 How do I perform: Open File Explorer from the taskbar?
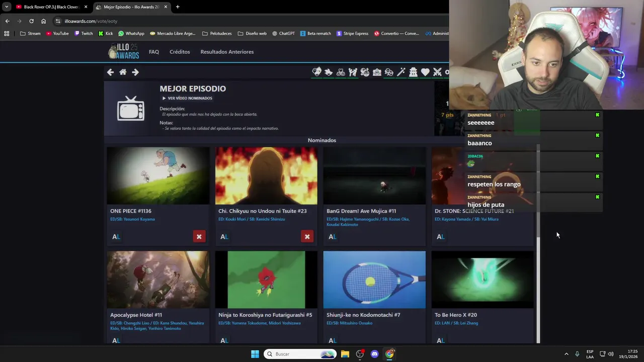point(345,354)
